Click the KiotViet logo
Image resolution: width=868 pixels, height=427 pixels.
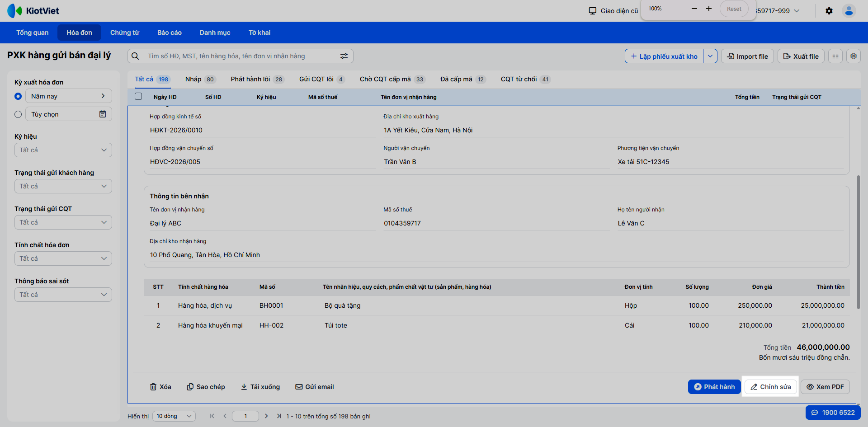coord(33,10)
